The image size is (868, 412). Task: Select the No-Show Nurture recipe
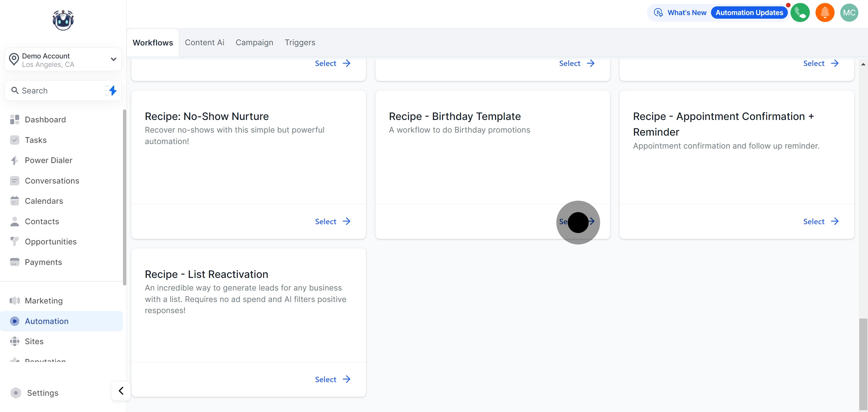pyautogui.click(x=332, y=221)
